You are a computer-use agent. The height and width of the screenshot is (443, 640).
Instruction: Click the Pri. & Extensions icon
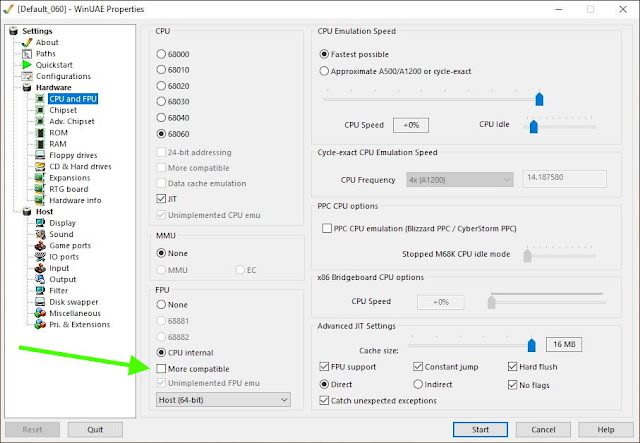(x=40, y=325)
